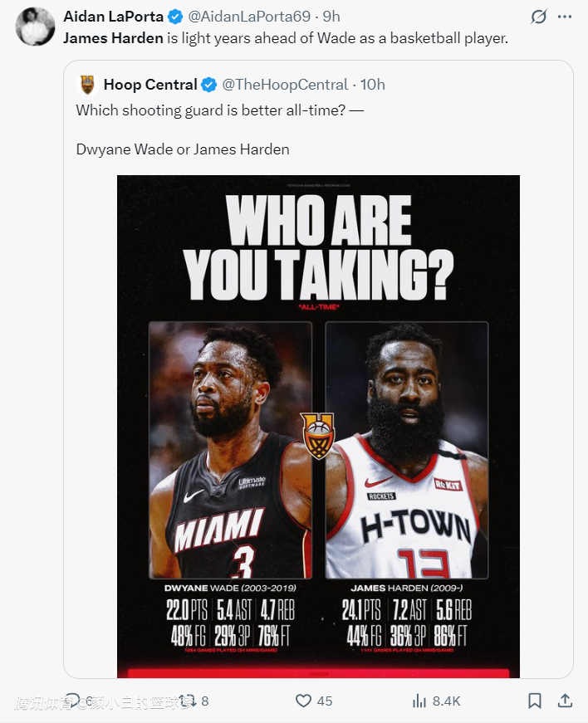The width and height of the screenshot is (588, 723).
Task: Click the 10h quoted tweet timestamp
Action: click(373, 85)
